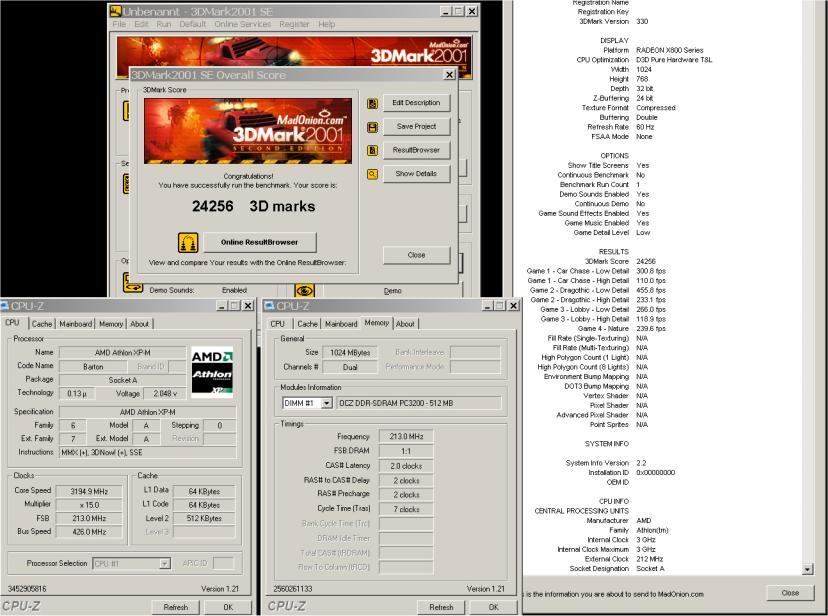Click the Show Details magnifier icon

(372, 174)
